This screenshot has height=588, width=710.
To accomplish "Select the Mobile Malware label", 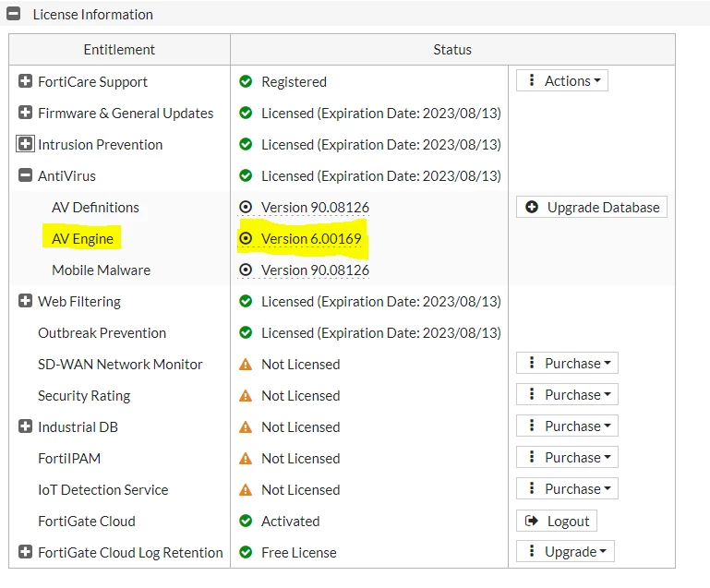I will point(101,270).
